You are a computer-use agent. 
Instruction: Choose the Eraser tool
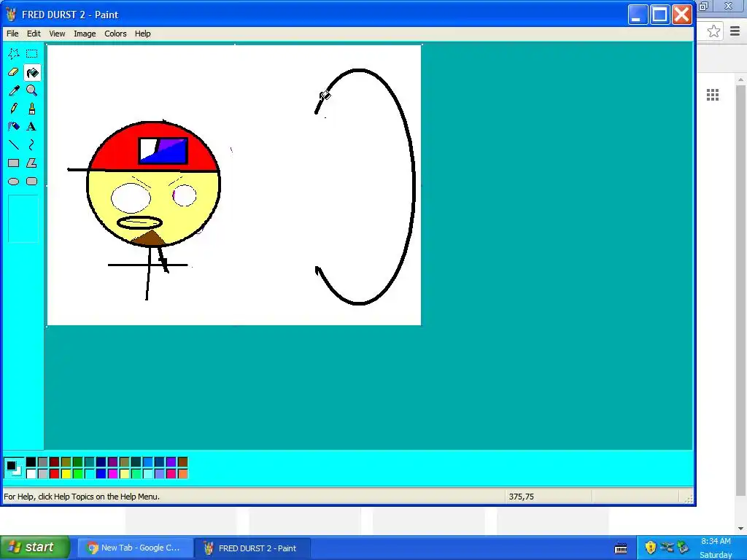pos(14,72)
